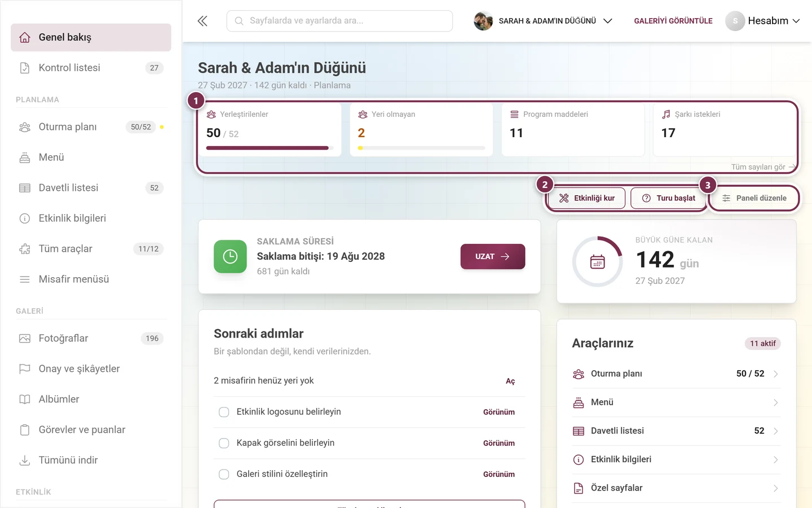Click the Misafir menüsü hamburger icon
The width and height of the screenshot is (812, 508).
[25, 279]
